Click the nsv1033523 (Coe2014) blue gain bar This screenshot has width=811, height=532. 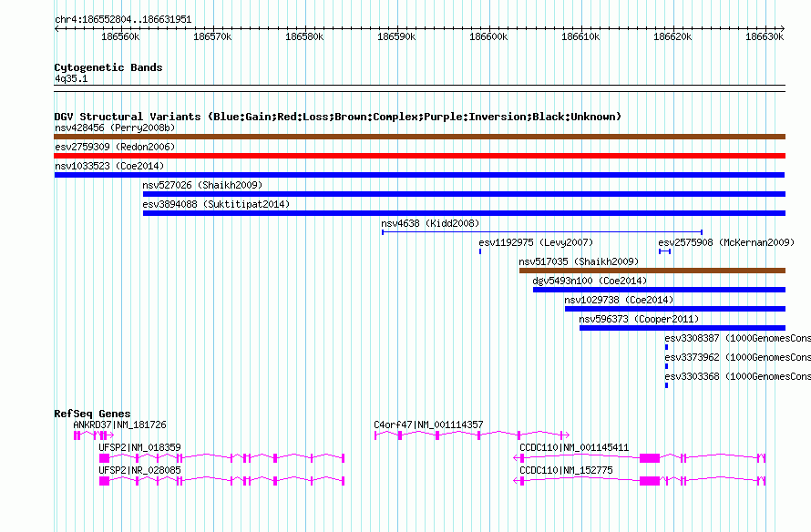point(419,175)
